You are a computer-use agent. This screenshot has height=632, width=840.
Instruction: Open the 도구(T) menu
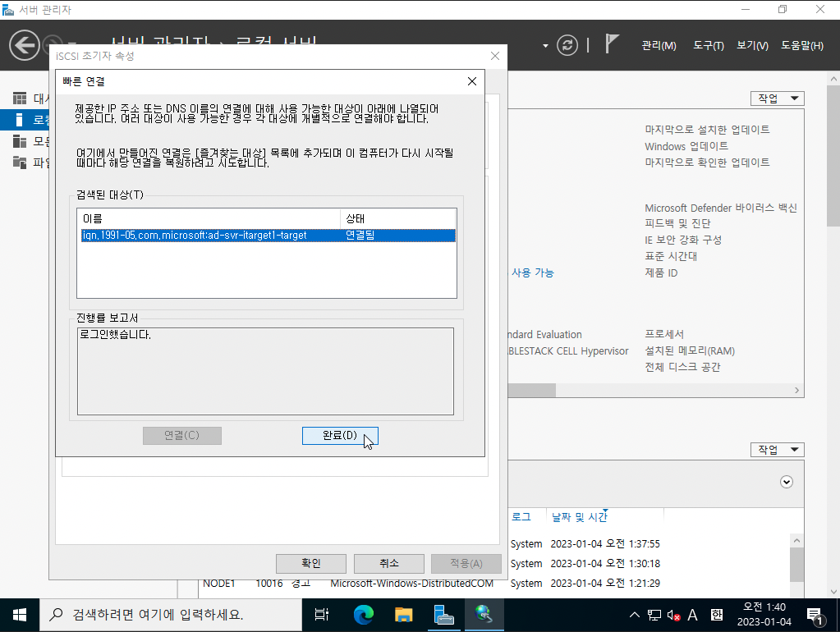pyautogui.click(x=709, y=45)
